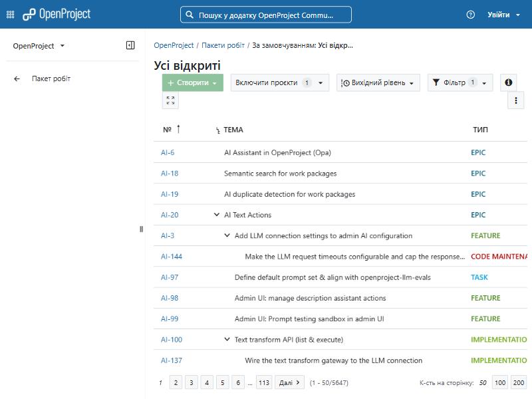Click the OpenProject logo
This screenshot has height=399, width=532.
pyautogui.click(x=57, y=14)
